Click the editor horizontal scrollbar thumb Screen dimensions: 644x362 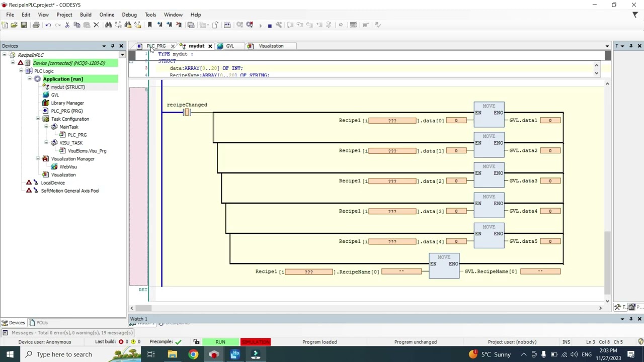[x=143, y=308]
